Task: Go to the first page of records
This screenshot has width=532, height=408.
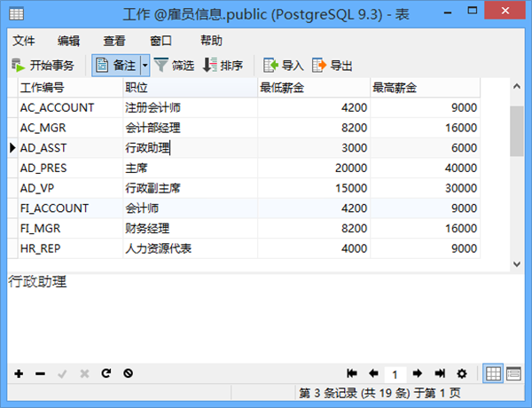Action: click(352, 373)
